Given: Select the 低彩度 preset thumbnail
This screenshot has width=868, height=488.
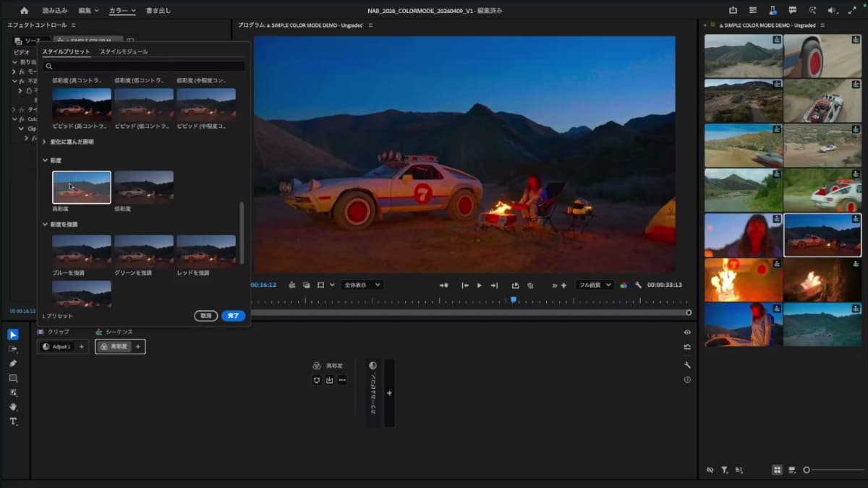Looking at the screenshot, I should [143, 187].
